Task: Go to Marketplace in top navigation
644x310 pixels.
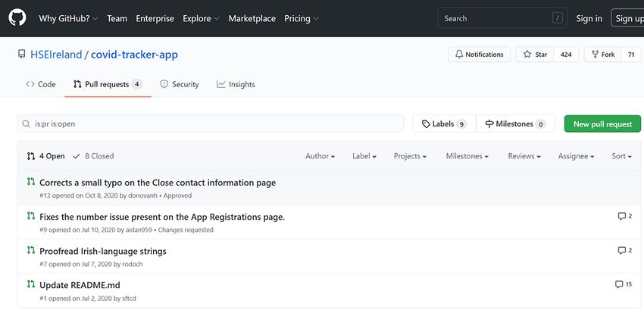Action: click(252, 18)
